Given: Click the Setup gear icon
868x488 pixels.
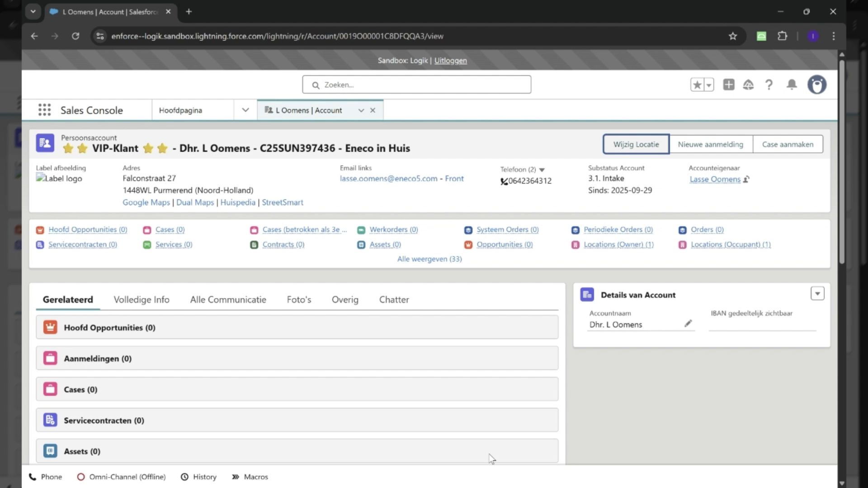Looking at the screenshot, I should (749, 84).
